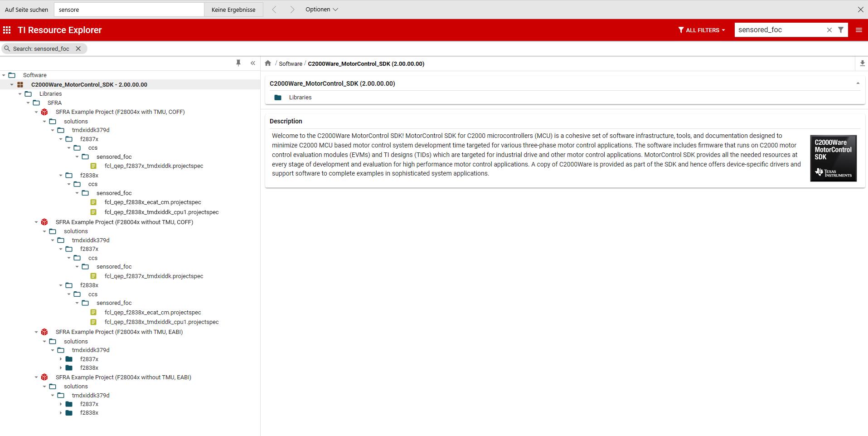
Task: Collapse the C2000Ware_MotorControl_SDK card with caret
Action: (858, 83)
